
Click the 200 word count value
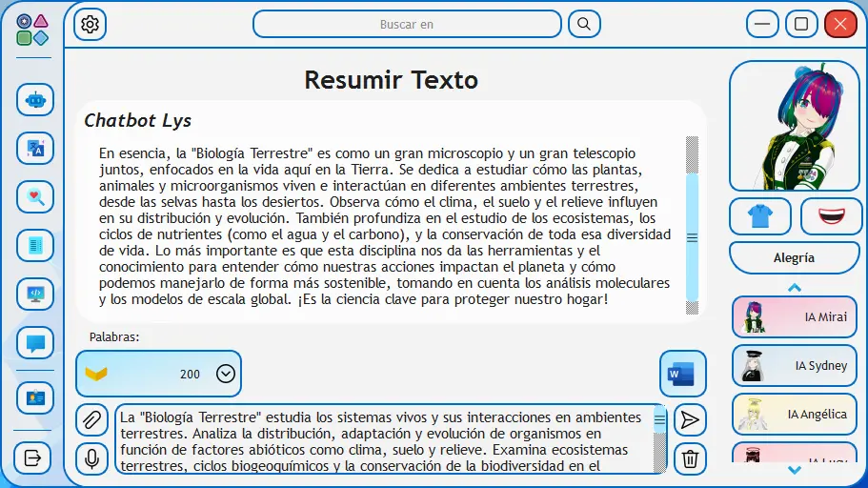click(190, 375)
